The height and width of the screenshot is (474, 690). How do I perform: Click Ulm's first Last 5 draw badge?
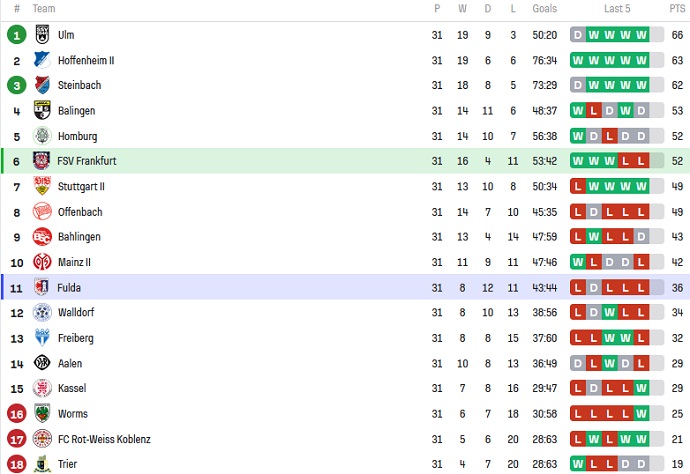click(x=578, y=35)
